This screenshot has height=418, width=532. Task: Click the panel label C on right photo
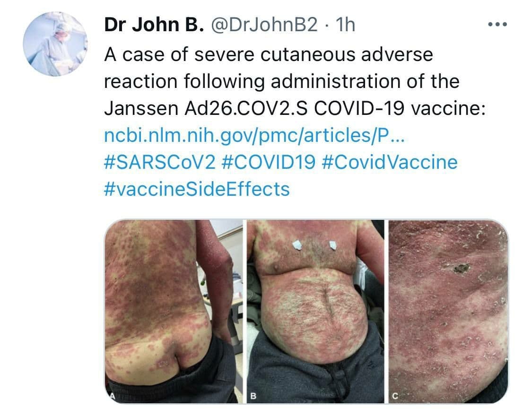click(x=394, y=396)
